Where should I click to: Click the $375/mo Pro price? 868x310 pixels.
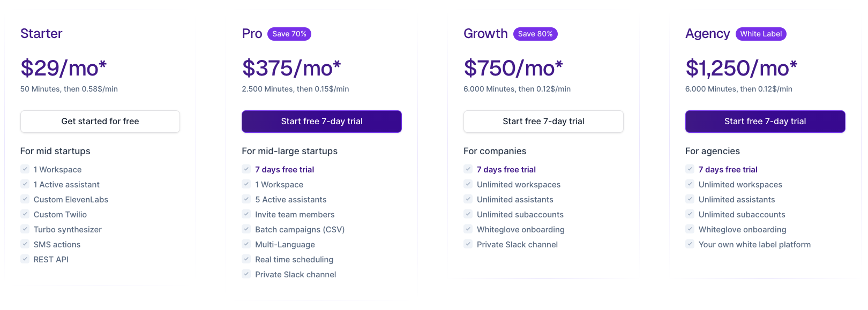tap(291, 69)
